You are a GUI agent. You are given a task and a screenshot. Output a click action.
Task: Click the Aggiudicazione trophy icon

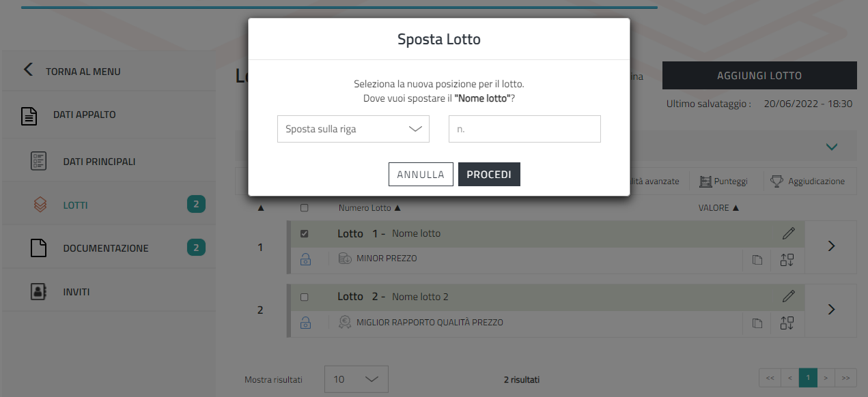point(776,181)
